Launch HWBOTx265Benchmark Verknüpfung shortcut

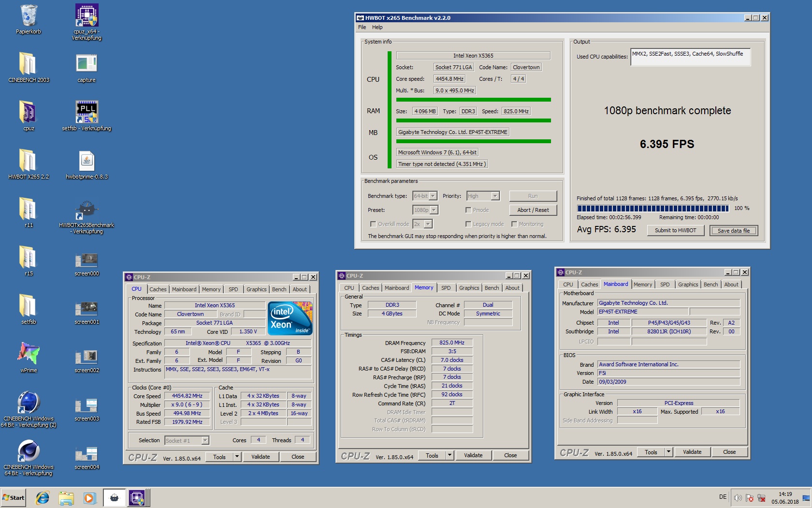(x=87, y=215)
